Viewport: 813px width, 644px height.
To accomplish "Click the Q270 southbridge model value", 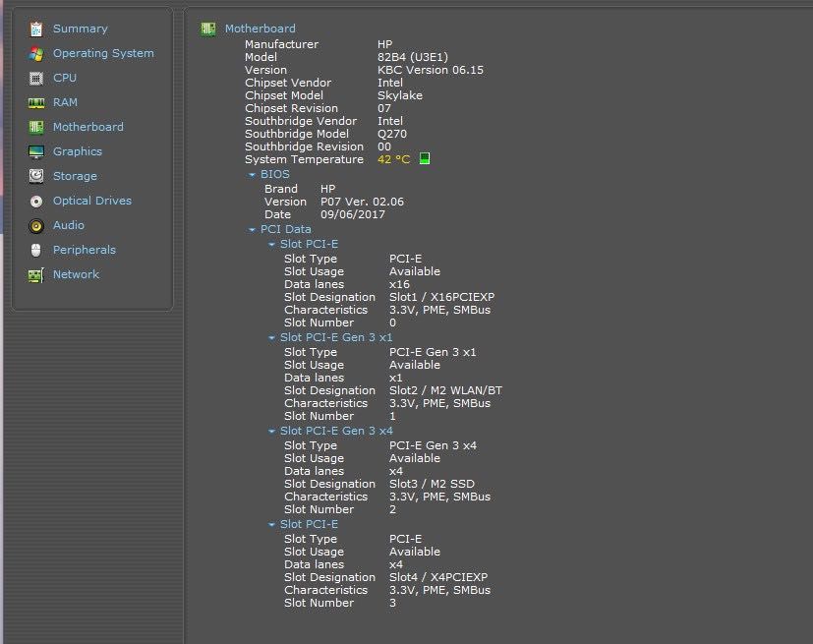I will 392,134.
